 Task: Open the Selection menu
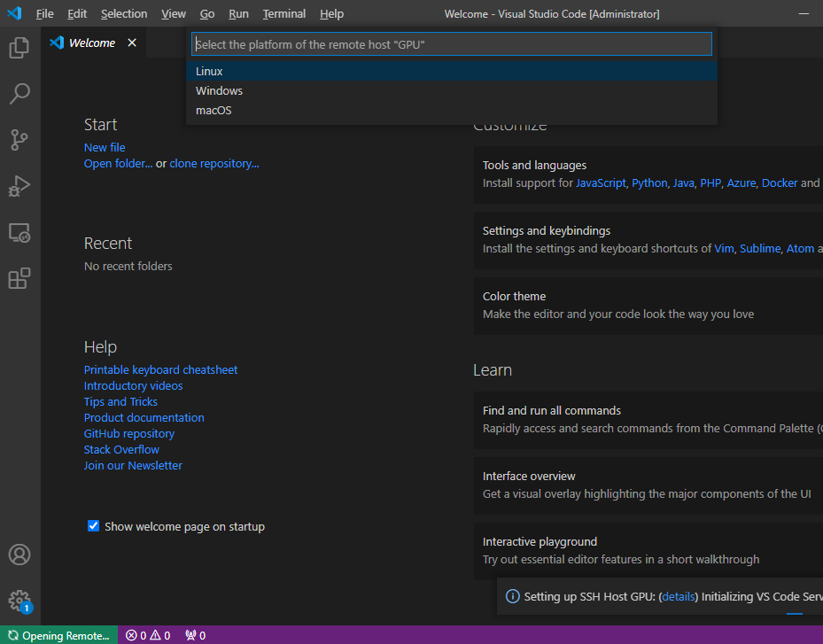click(x=124, y=13)
